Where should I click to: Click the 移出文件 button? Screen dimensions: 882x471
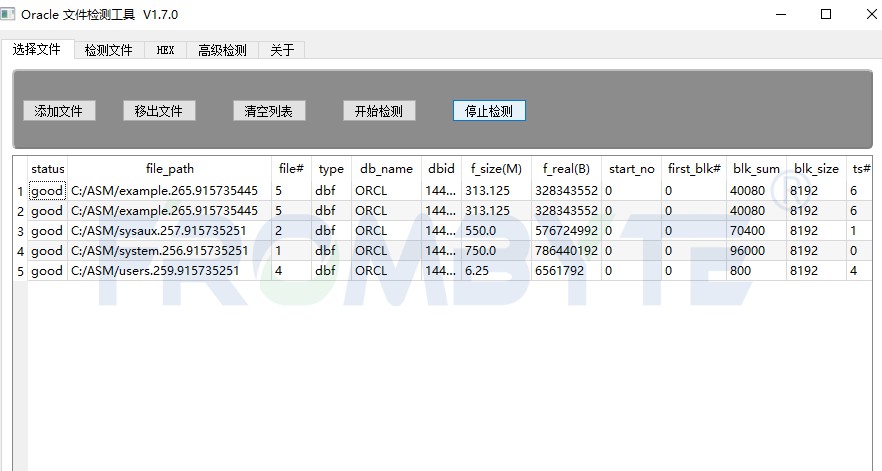click(159, 111)
